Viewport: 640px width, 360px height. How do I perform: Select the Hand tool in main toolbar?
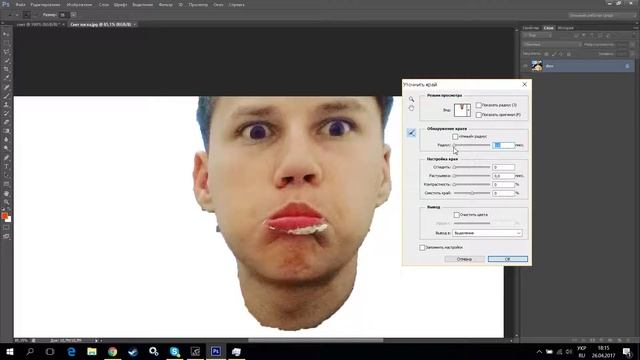pos(6,193)
